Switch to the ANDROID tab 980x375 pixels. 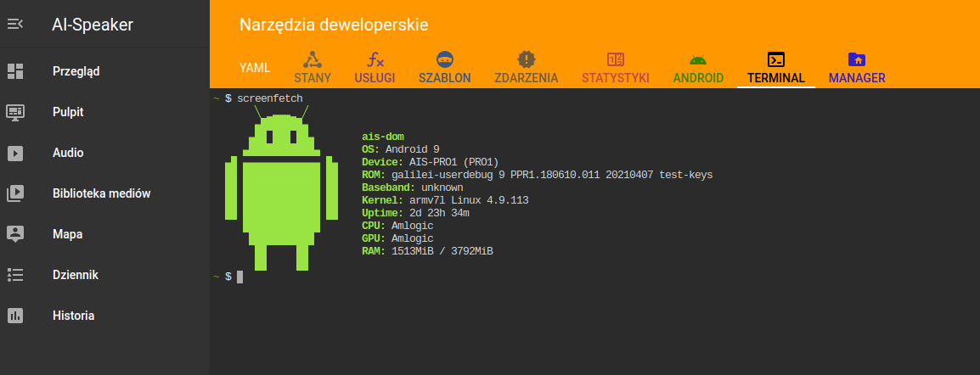tap(698, 68)
